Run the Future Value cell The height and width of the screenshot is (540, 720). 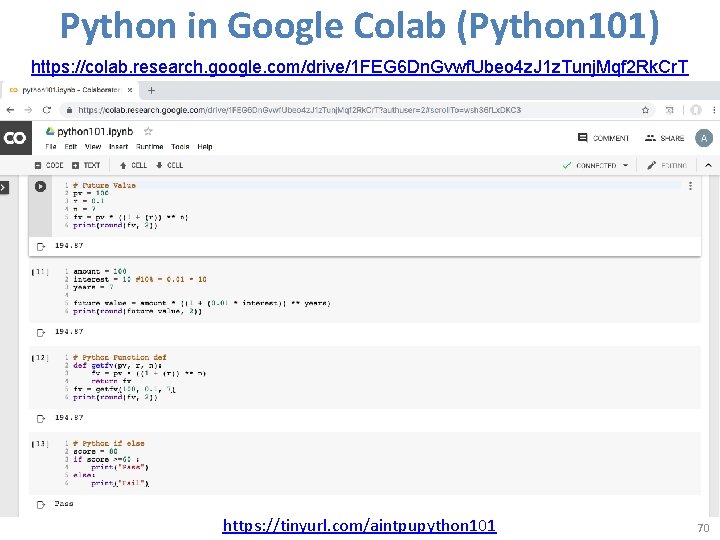40,186
